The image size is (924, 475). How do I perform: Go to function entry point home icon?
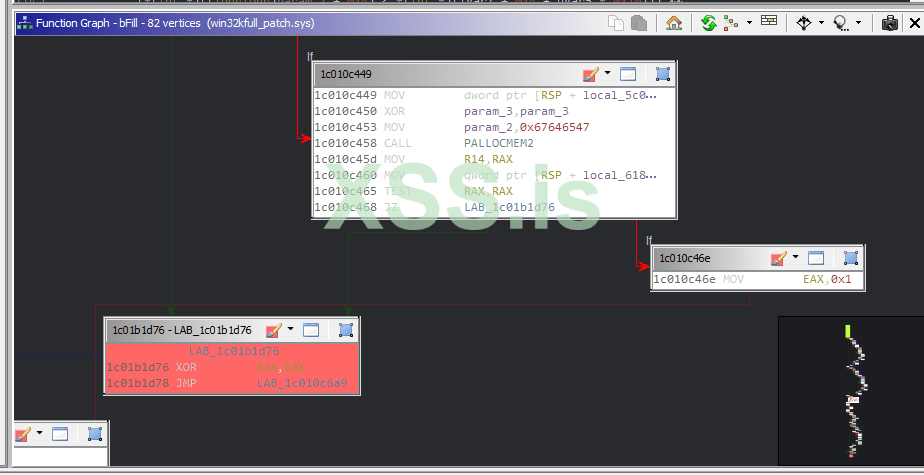(x=674, y=24)
